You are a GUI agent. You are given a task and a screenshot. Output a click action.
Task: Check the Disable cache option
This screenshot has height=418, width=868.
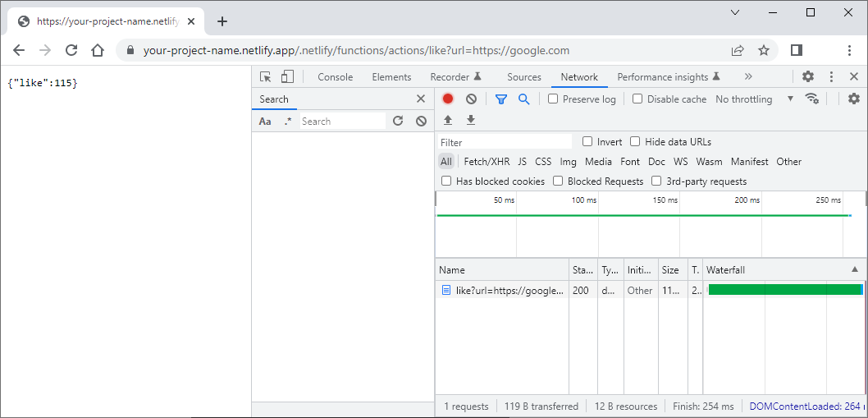click(637, 99)
